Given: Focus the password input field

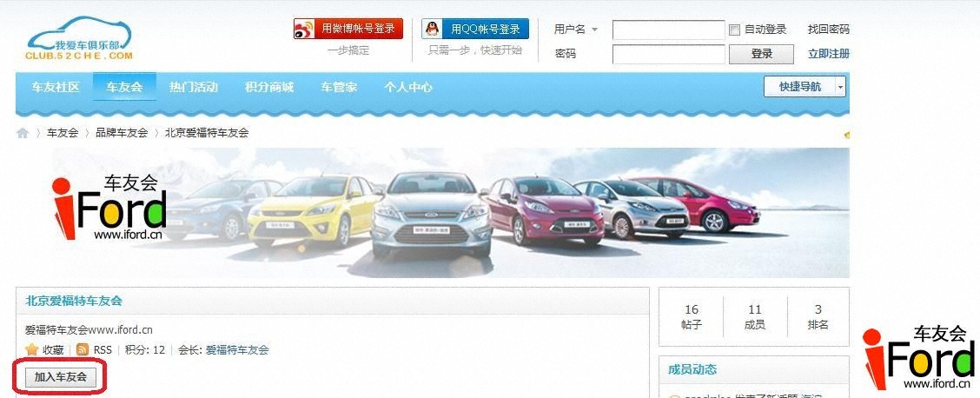Looking at the screenshot, I should (x=668, y=54).
